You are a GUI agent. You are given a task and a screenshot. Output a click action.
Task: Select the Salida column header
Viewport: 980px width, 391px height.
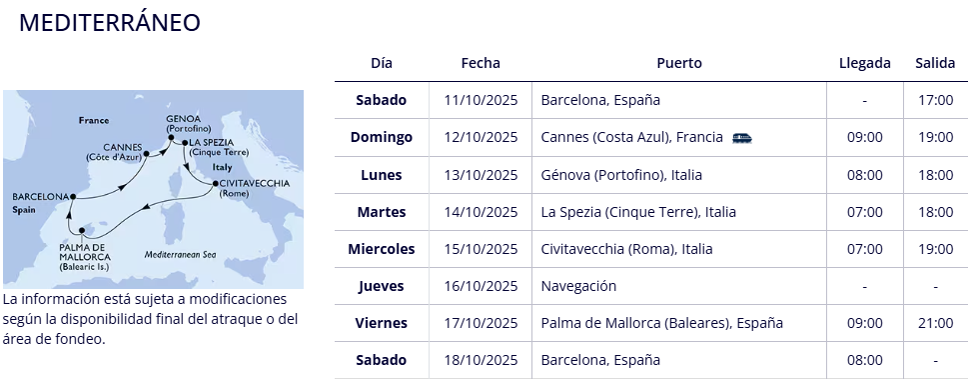[936, 63]
